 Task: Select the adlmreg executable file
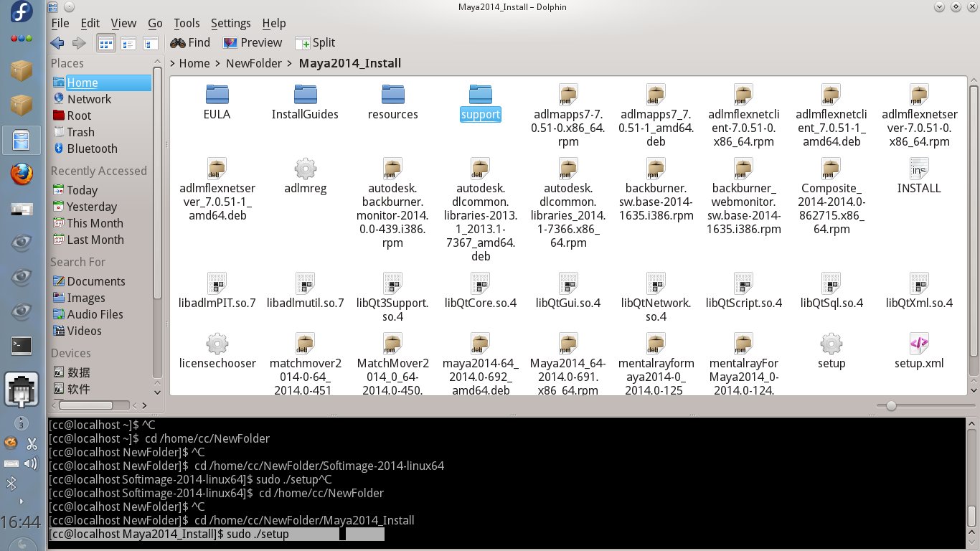(305, 176)
